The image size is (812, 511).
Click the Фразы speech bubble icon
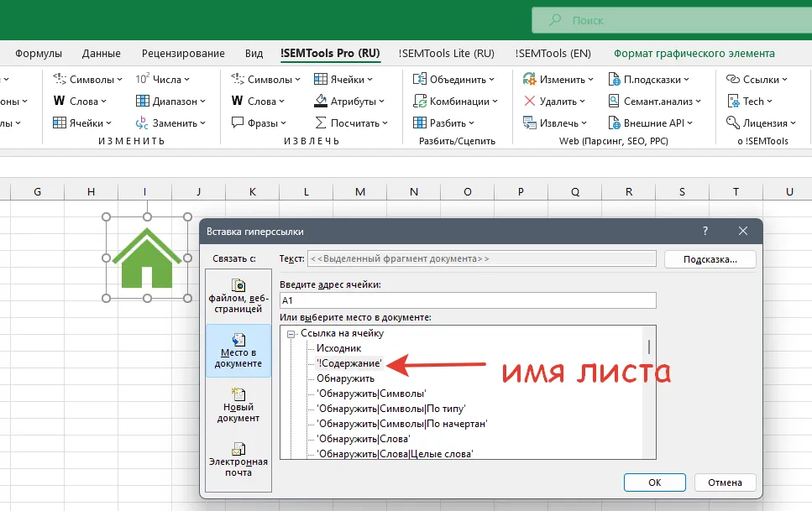coord(237,123)
